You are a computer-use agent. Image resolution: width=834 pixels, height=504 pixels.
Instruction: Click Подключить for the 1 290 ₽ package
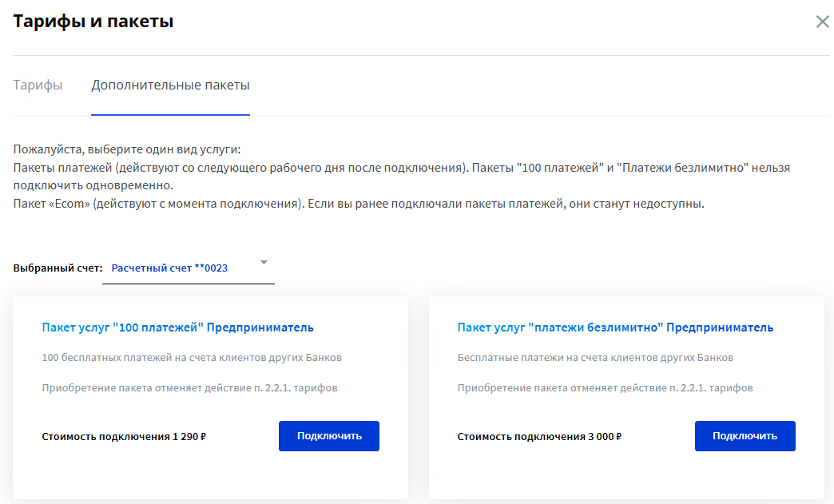pos(328,436)
